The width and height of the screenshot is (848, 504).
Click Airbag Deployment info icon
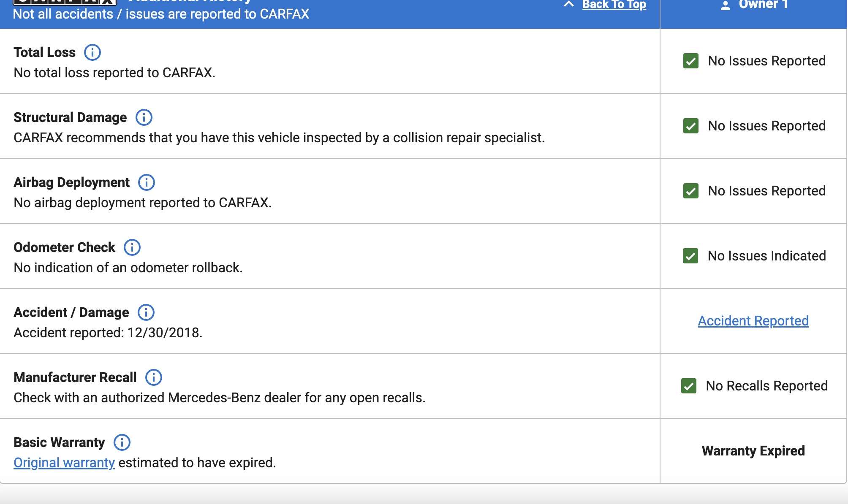(x=147, y=182)
